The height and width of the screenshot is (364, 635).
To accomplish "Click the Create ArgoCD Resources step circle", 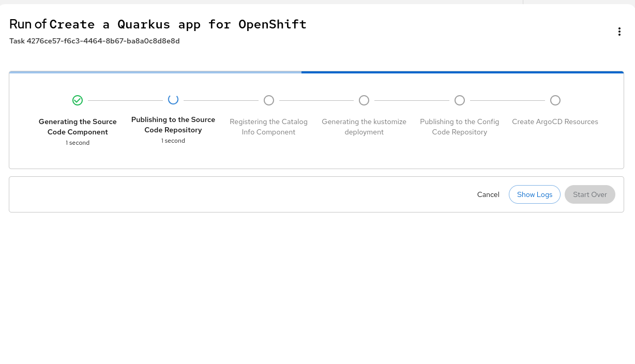I will 555,100.
